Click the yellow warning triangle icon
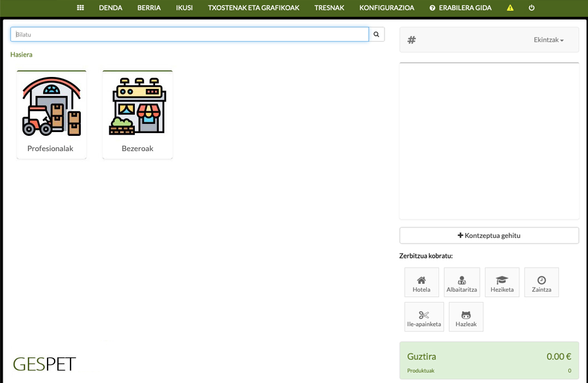This screenshot has height=383, width=588. [510, 8]
